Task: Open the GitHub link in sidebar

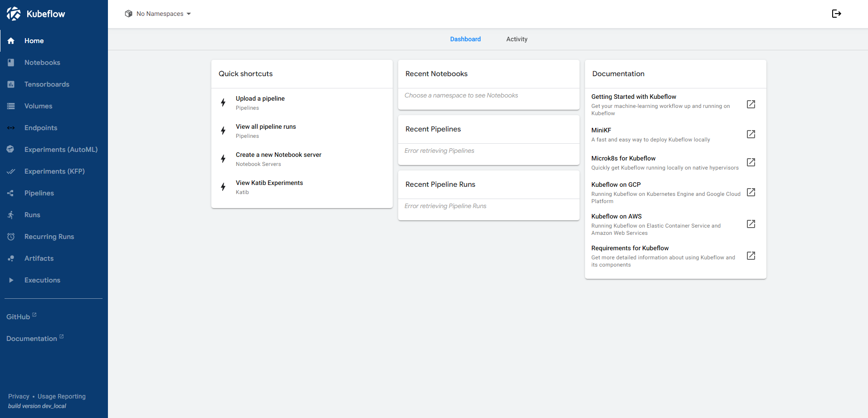Action: pos(21,316)
